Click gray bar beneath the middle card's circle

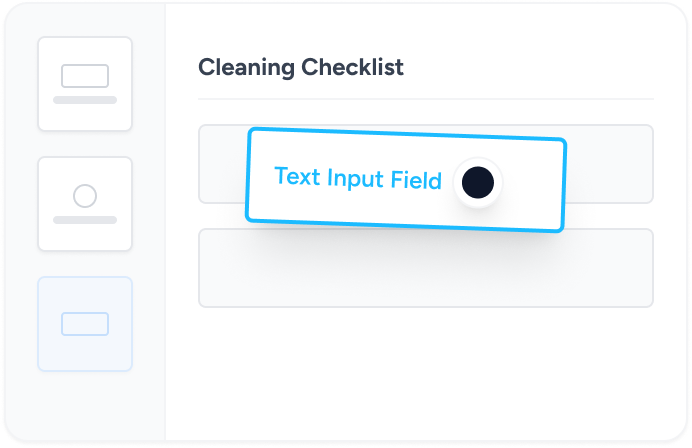coord(85,220)
